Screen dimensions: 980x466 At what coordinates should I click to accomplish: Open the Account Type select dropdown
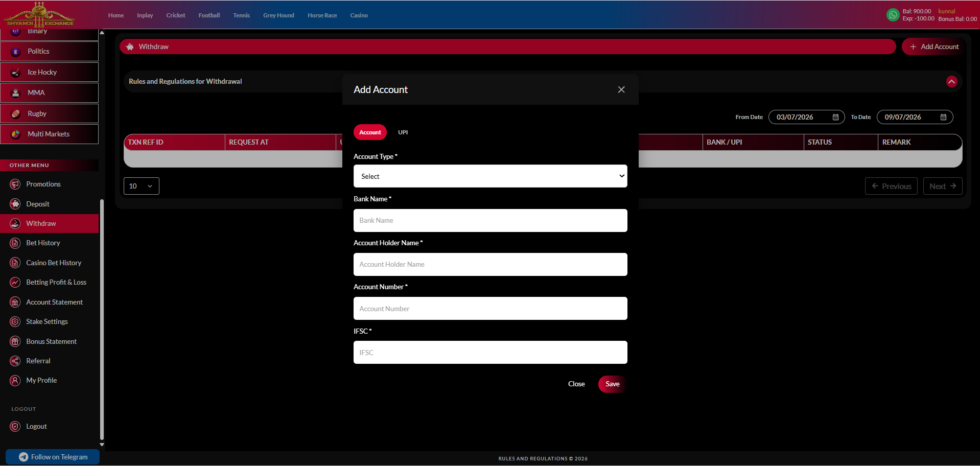tap(491, 176)
